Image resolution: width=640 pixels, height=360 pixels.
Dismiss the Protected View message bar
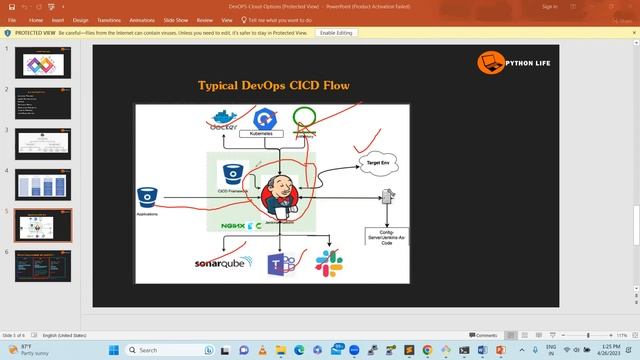634,33
